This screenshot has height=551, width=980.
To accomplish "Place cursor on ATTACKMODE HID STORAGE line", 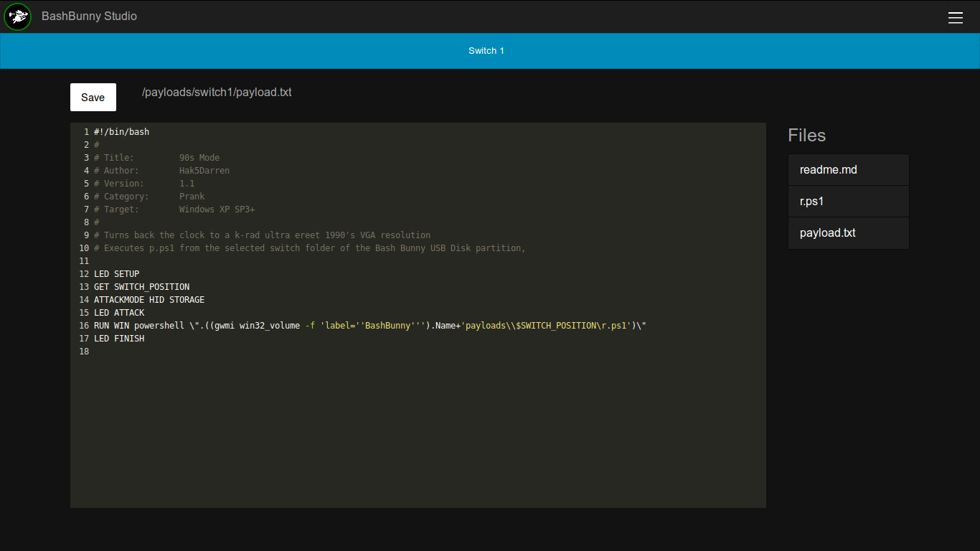I will 149,300.
